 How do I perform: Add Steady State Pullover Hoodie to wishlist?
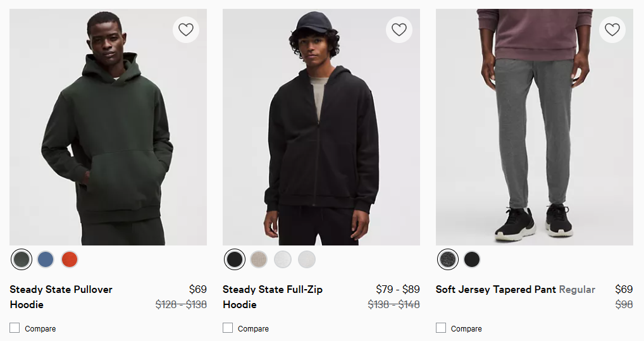[185, 30]
